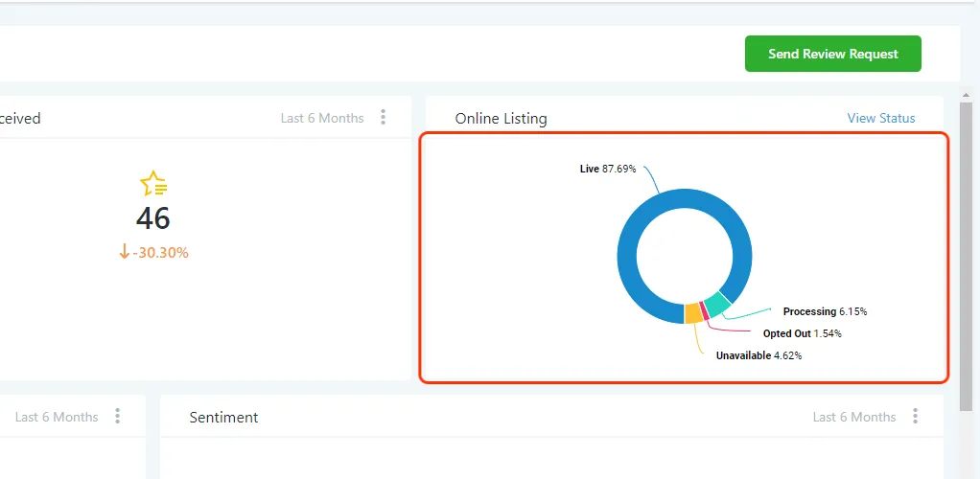Click the Live 87.69% label
This screenshot has width=980, height=479.
(608, 169)
